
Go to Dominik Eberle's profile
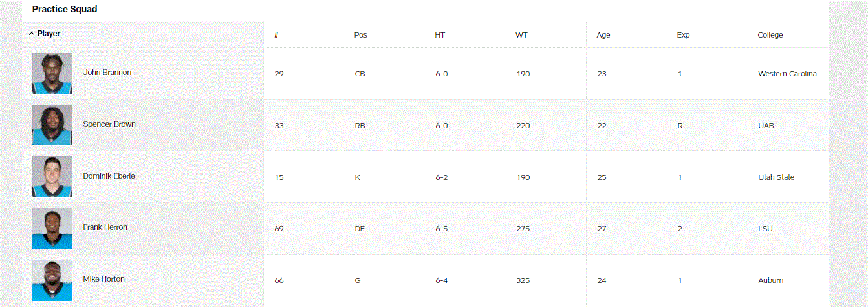point(109,176)
